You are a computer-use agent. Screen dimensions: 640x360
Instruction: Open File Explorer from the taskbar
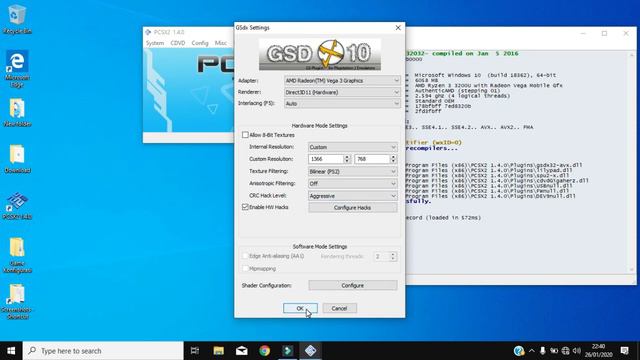tap(218, 351)
